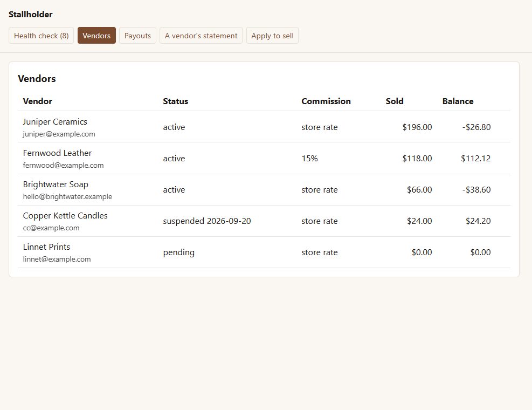The image size is (532, 410).
Task: Click Juniper Ceramics' store rate commission
Action: point(320,127)
